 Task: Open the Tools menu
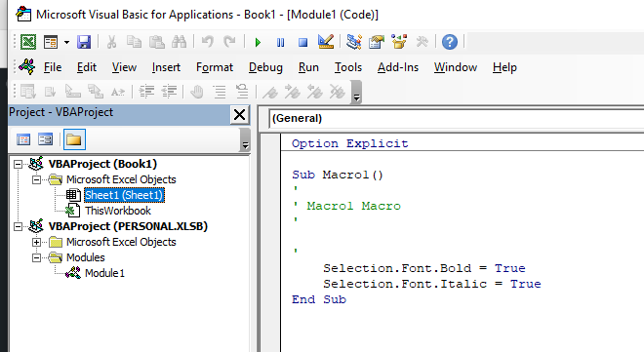(x=348, y=67)
